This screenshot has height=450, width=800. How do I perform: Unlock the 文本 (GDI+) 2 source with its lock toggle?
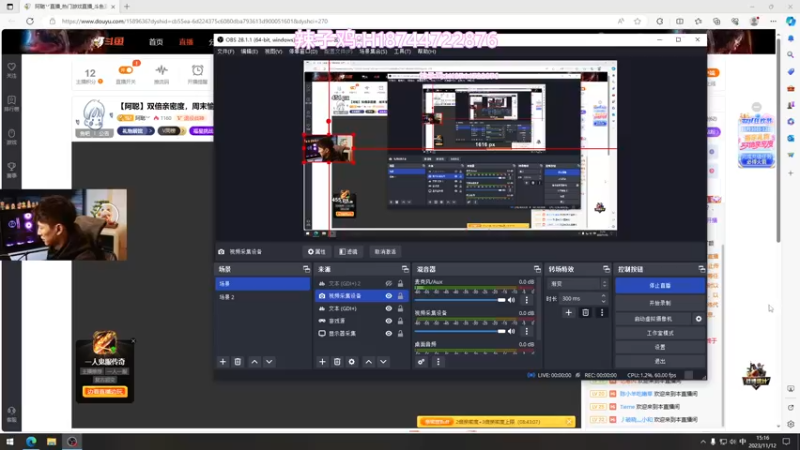pyautogui.click(x=401, y=284)
